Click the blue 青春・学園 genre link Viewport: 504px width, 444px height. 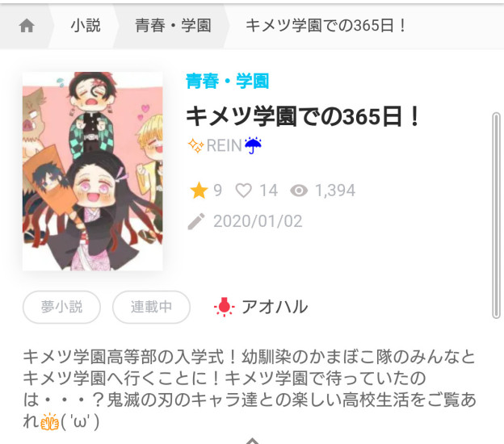(x=227, y=81)
